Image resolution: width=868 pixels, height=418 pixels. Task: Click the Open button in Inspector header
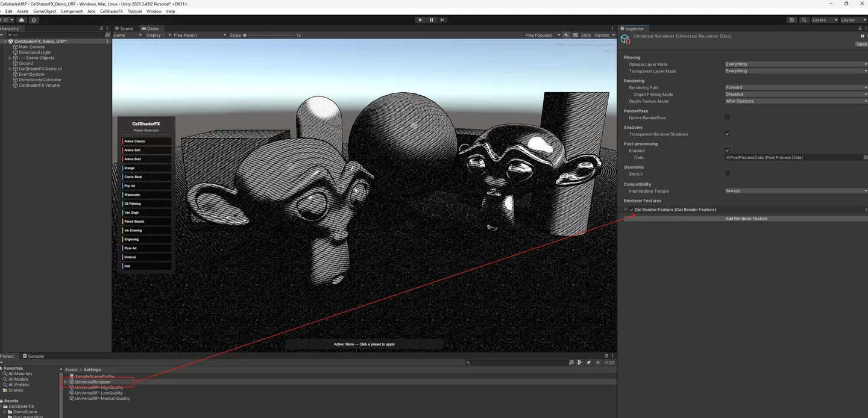(861, 44)
